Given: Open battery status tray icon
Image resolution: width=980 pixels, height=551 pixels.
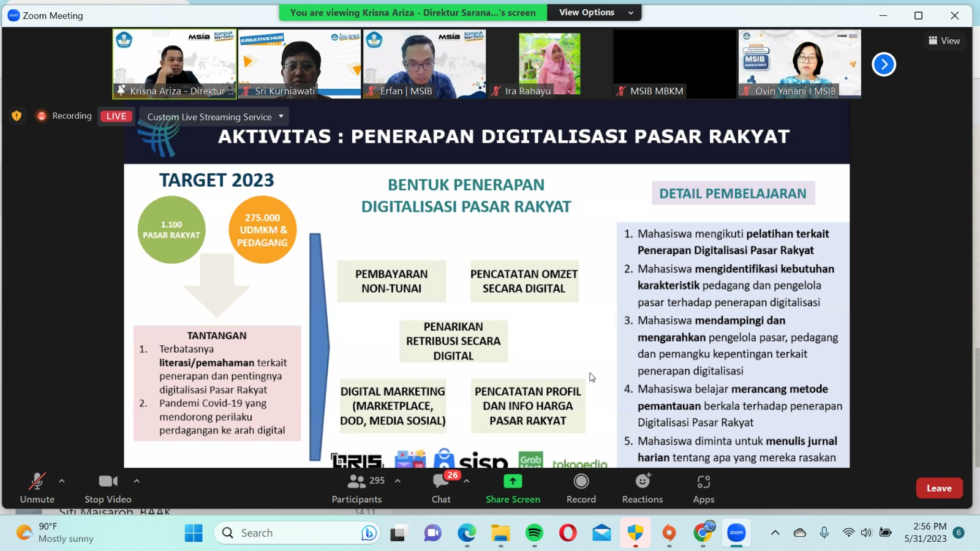Looking at the screenshot, I should click(x=885, y=533).
